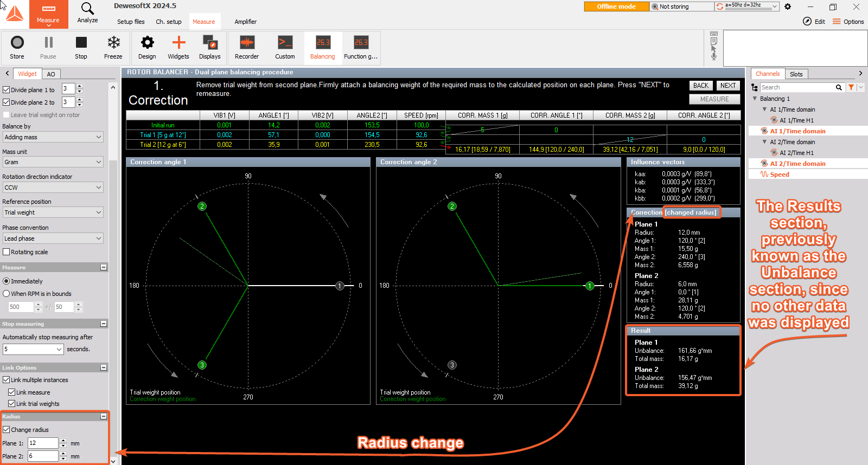
Task: Toggle the Link measure checkbox
Action: [12, 392]
